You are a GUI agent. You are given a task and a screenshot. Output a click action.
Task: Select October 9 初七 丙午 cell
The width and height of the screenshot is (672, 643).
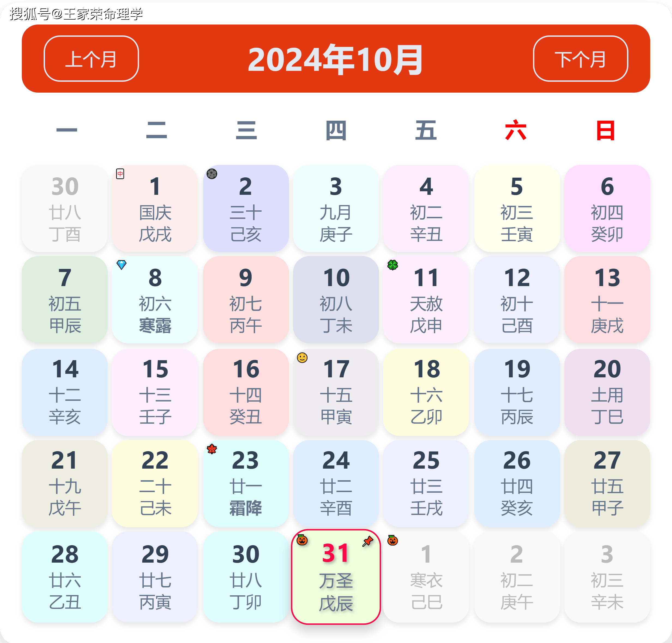tap(246, 300)
